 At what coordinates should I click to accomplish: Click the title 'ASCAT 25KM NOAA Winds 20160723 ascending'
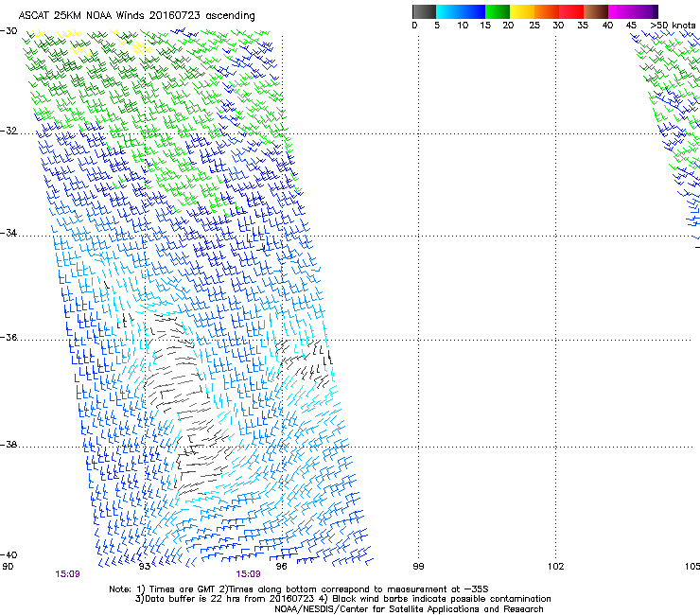point(136,16)
